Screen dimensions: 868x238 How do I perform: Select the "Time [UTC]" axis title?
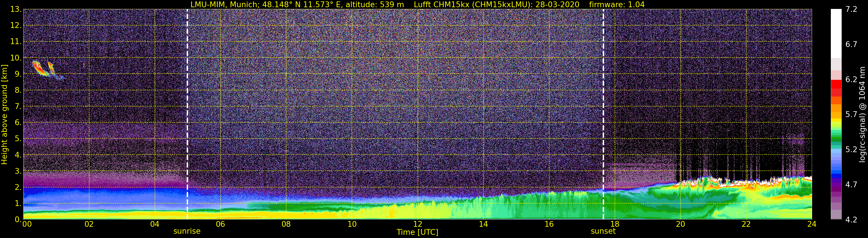coord(417,232)
